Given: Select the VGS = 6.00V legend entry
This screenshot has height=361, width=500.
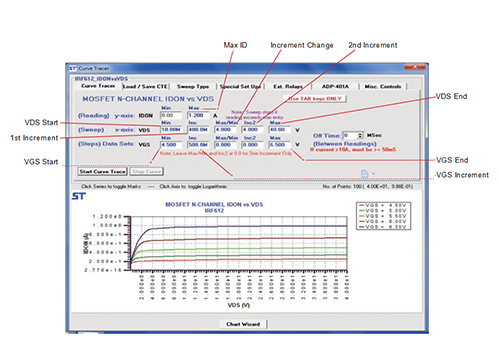Looking at the screenshot, I should pyautogui.click(x=383, y=221).
